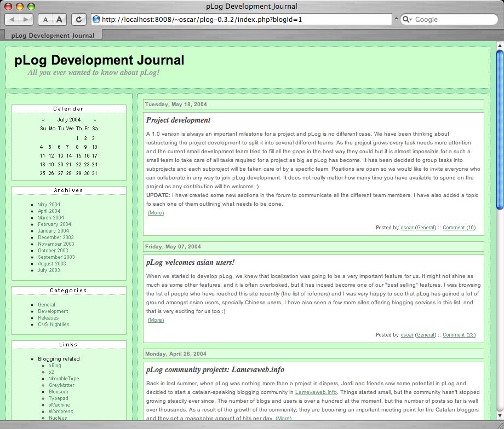Visit the Wordpress link
Viewport: 504px width, 429px height.
click(x=61, y=411)
